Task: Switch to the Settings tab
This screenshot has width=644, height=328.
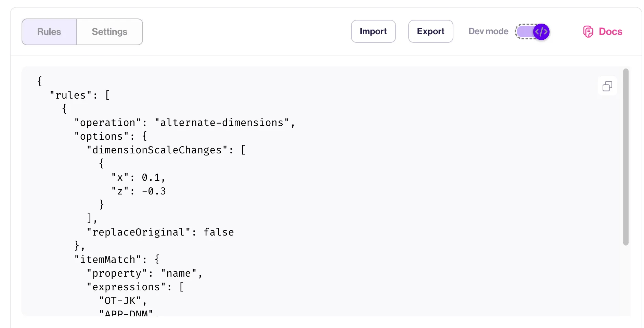Action: [110, 32]
